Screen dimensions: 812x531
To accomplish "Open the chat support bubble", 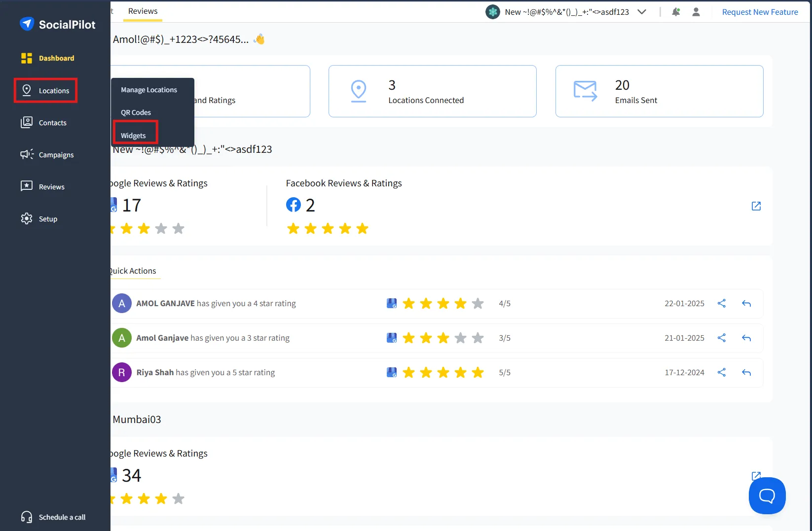I will [x=767, y=496].
